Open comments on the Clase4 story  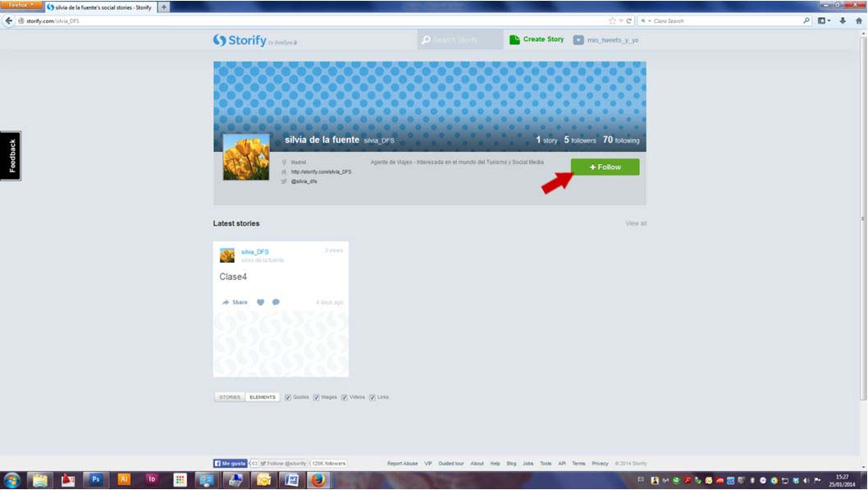pos(276,302)
